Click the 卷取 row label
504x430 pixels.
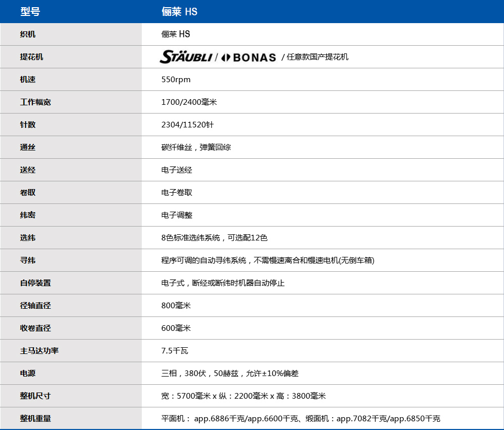click(x=28, y=193)
